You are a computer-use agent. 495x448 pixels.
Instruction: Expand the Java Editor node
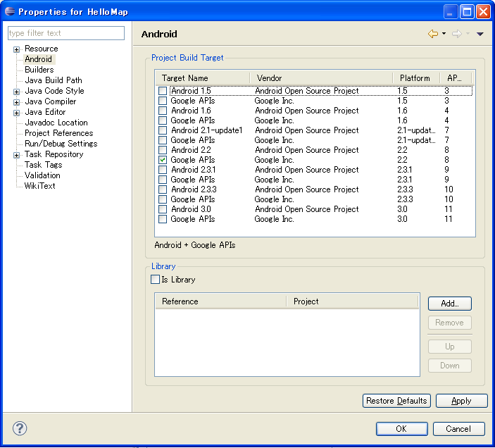pos(16,113)
